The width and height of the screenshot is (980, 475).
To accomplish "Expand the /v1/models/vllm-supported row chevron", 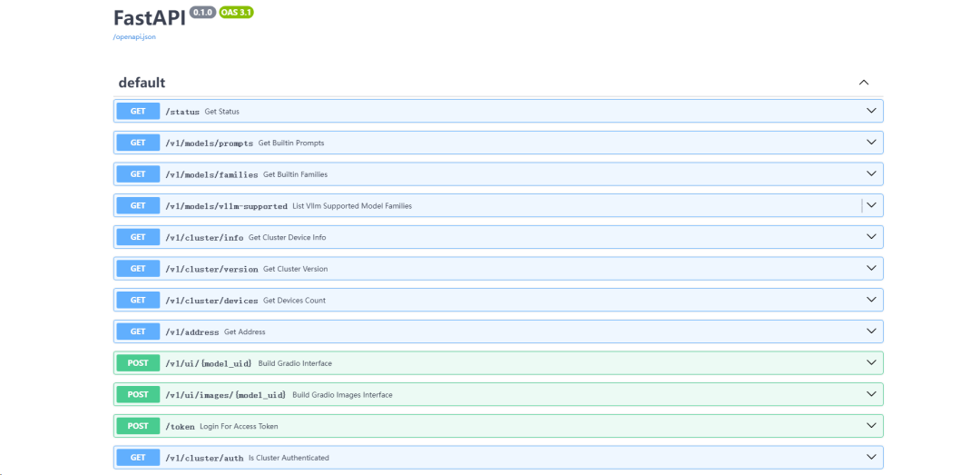I will [x=871, y=205].
